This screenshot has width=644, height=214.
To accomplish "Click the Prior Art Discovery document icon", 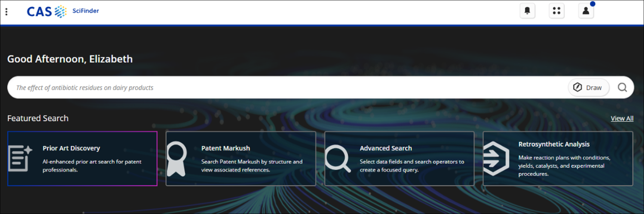I will (20, 158).
